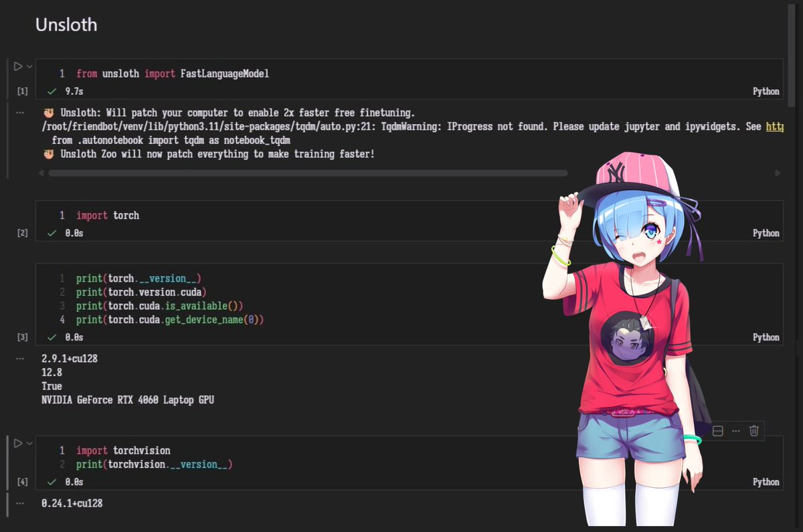
Task: Place cursor in 'from unsloth import FastLanguageModel' line
Action: (x=173, y=74)
